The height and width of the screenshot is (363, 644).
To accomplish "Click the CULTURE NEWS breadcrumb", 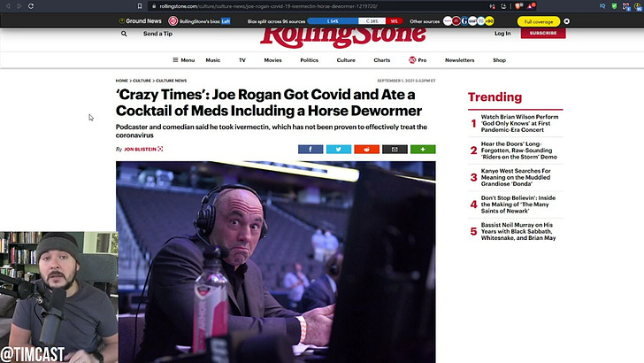I will pyautogui.click(x=172, y=81).
